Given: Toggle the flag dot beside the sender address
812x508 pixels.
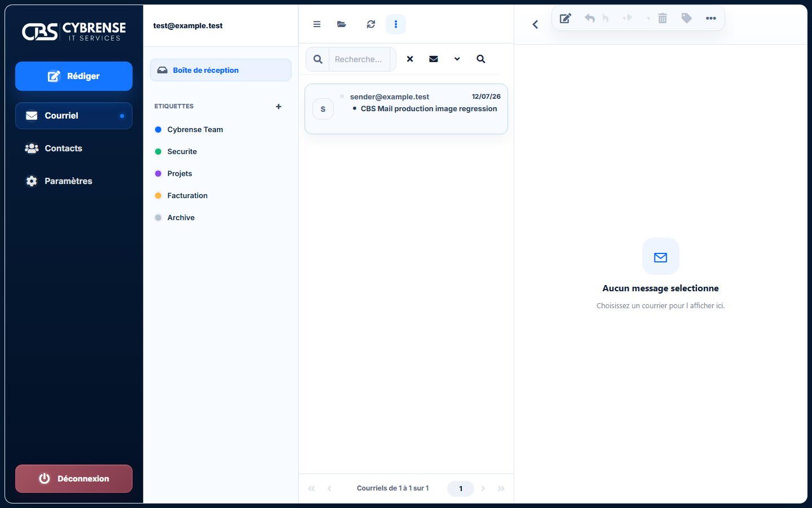Looking at the screenshot, I should [x=342, y=97].
